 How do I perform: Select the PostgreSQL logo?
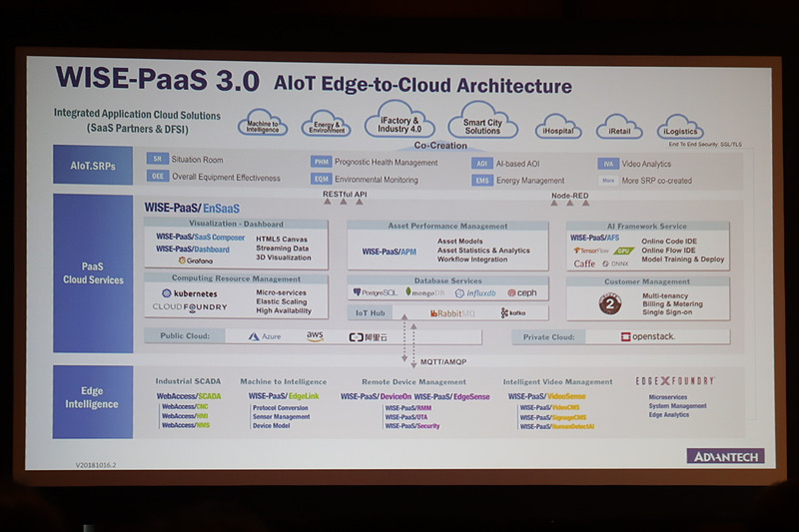point(376,292)
